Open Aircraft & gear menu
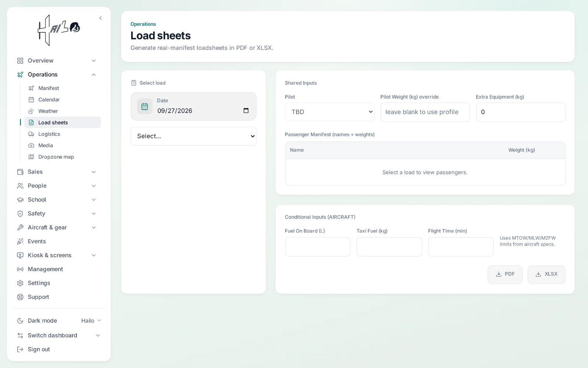 (x=57, y=227)
